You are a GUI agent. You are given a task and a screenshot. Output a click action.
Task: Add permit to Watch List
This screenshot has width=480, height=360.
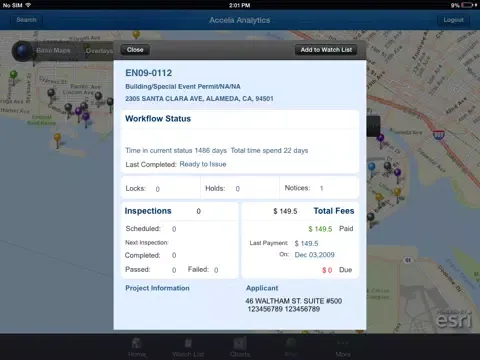(x=326, y=50)
